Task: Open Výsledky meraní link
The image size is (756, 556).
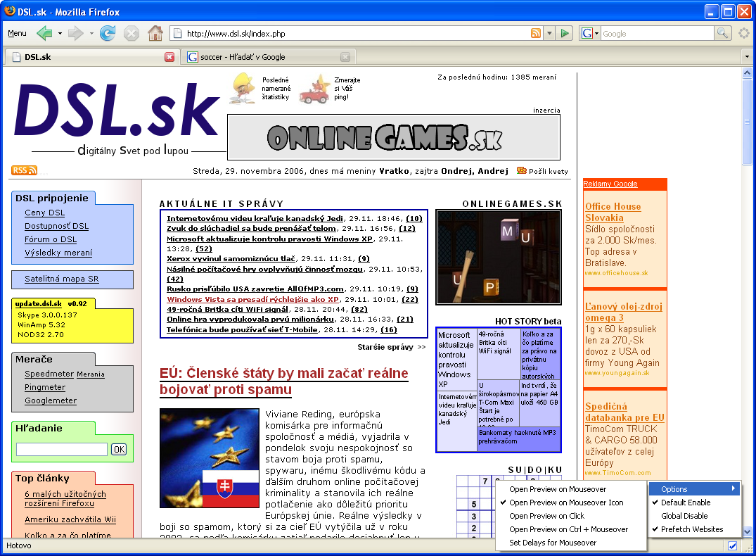Action: pos(58,253)
